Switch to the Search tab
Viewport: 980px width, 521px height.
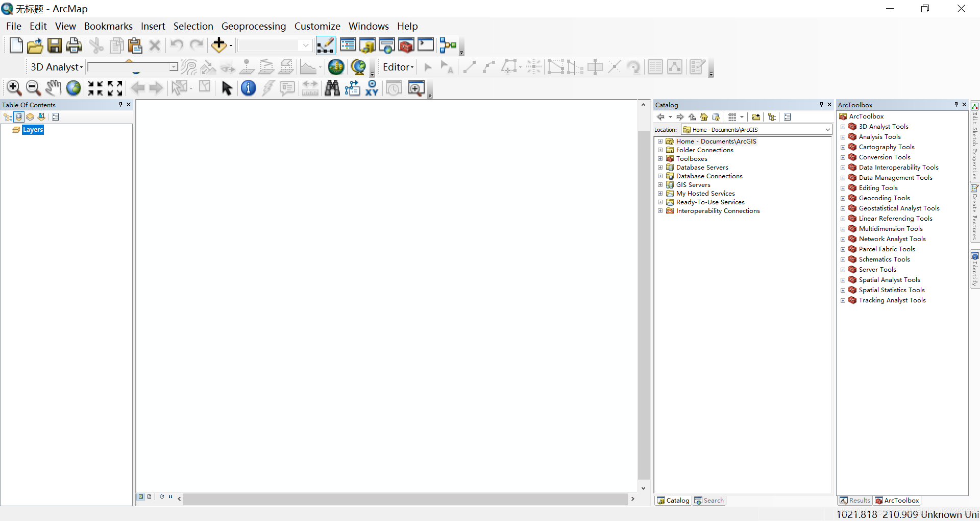(709, 501)
